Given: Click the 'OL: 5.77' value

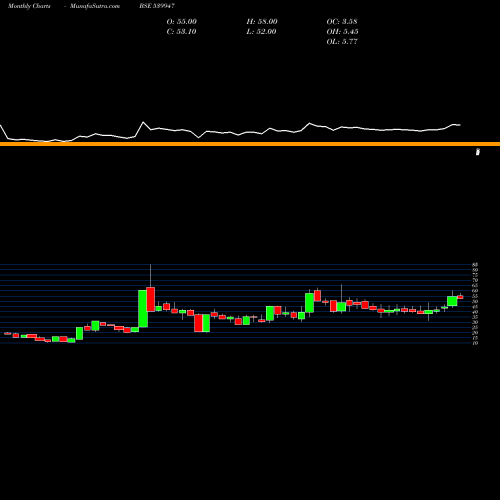Looking at the screenshot, I should [342, 42].
